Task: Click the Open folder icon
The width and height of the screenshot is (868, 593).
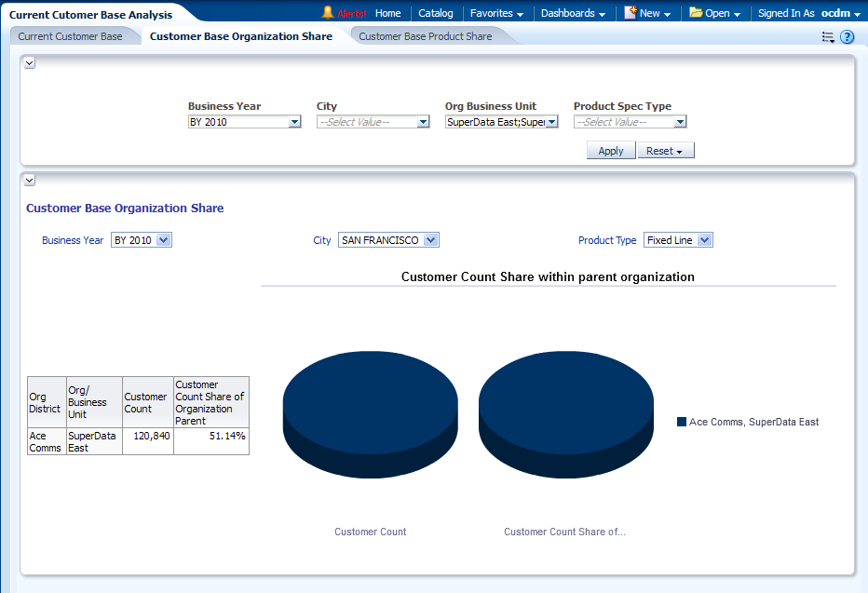Action: pos(696,13)
